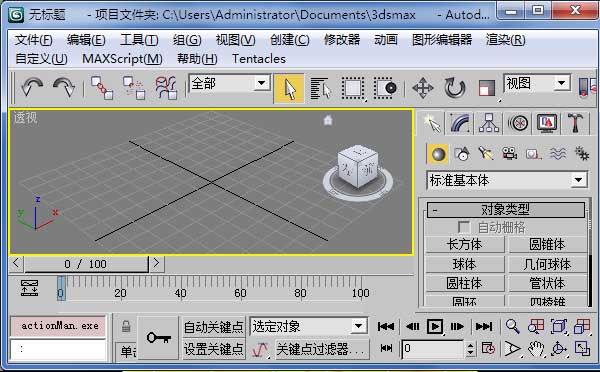Open the 文件(F) menu

(x=34, y=40)
